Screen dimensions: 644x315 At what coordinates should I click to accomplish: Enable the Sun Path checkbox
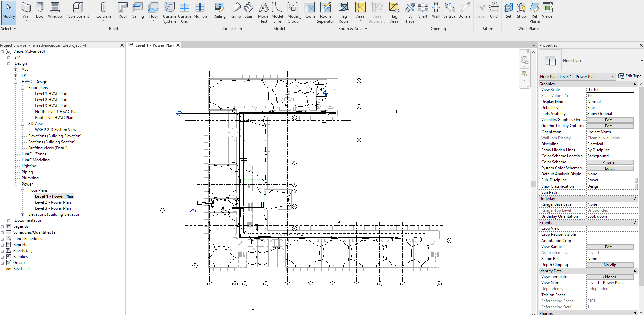(x=590, y=193)
